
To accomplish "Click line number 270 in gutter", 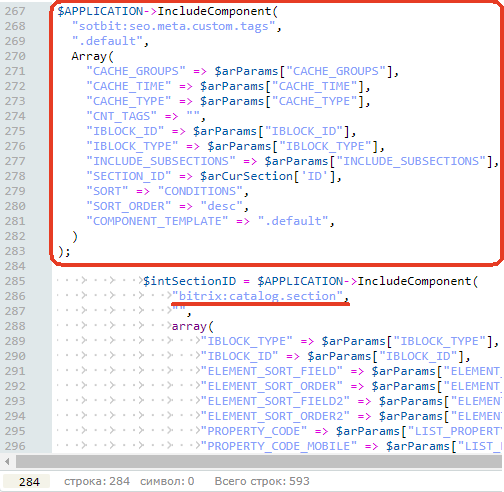I will click(15, 56).
